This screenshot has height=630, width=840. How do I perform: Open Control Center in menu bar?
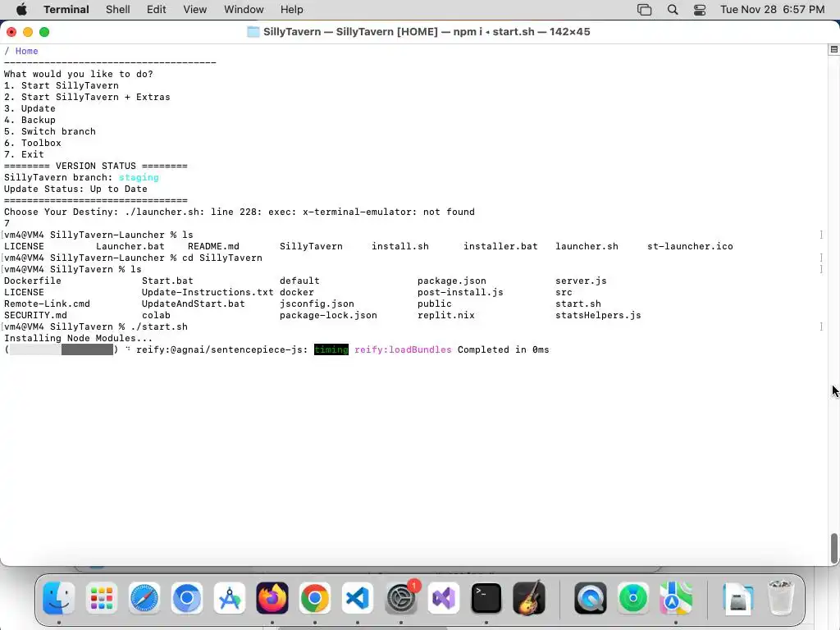click(x=700, y=10)
